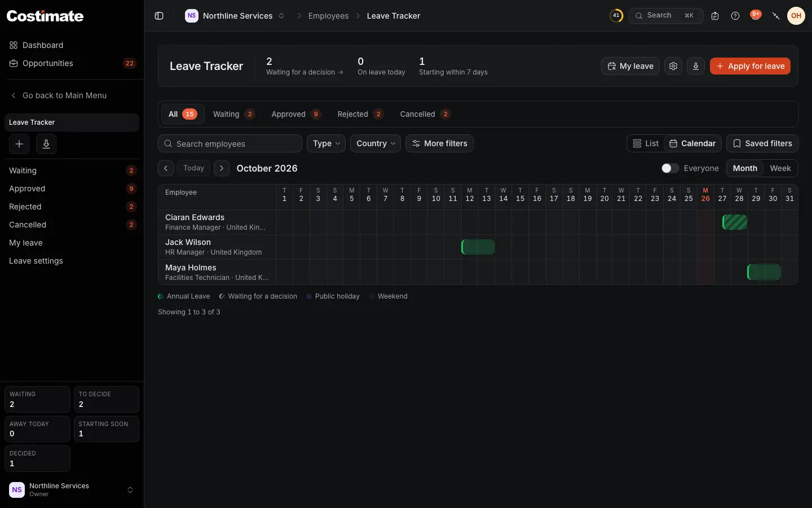Open the OH user avatar

point(796,16)
